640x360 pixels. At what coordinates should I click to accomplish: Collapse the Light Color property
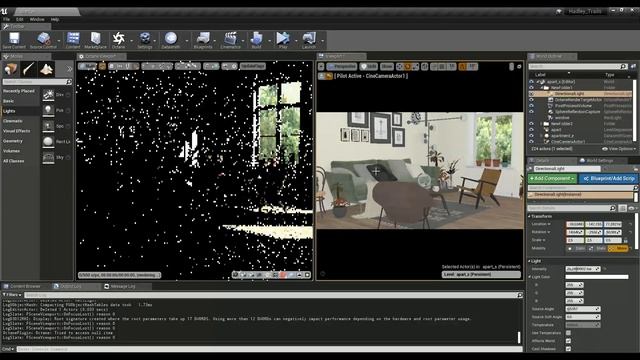[530, 277]
